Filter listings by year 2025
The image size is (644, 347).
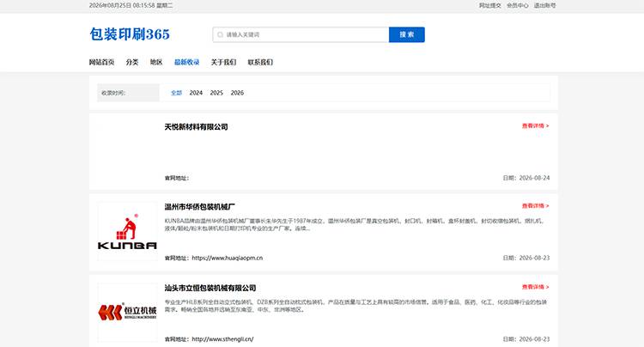pyautogui.click(x=216, y=93)
